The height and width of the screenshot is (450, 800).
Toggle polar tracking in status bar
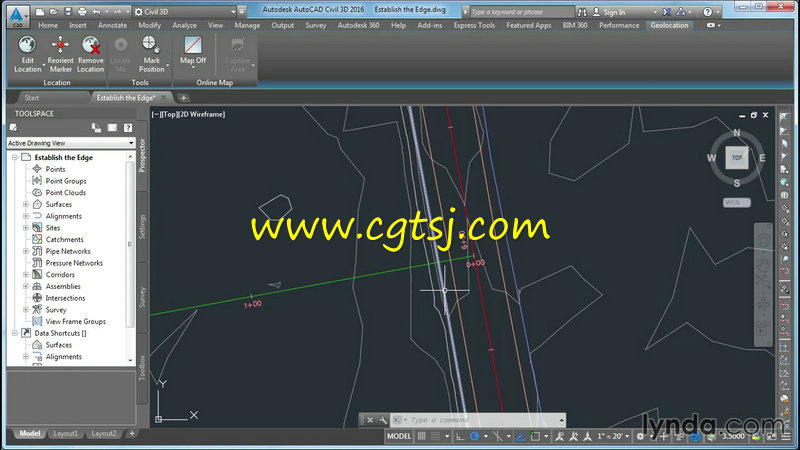click(x=474, y=436)
